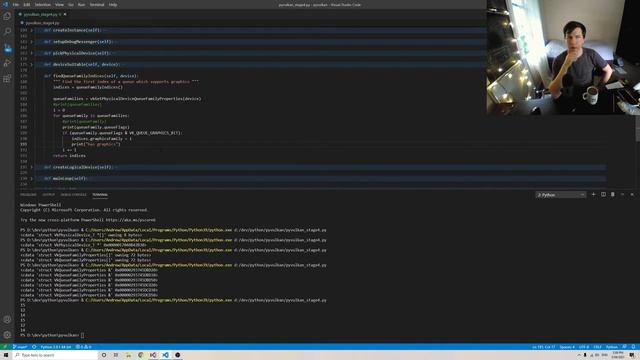Open the Go menu
640x360 pixels.
(x=71, y=4)
